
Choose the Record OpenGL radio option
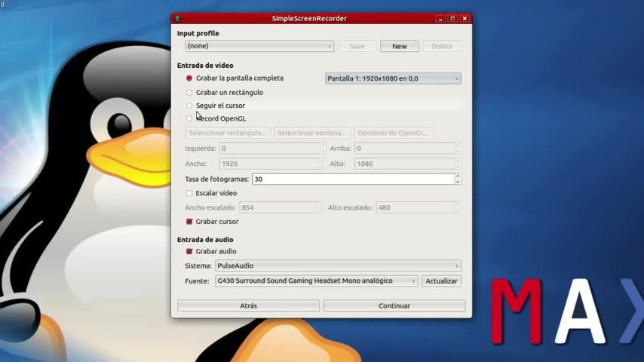189,118
